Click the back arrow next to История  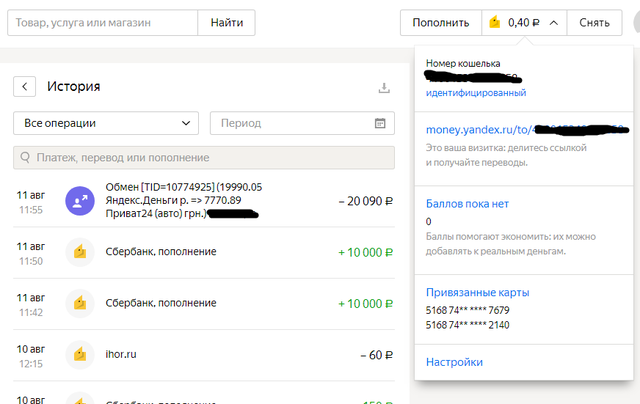click(24, 87)
